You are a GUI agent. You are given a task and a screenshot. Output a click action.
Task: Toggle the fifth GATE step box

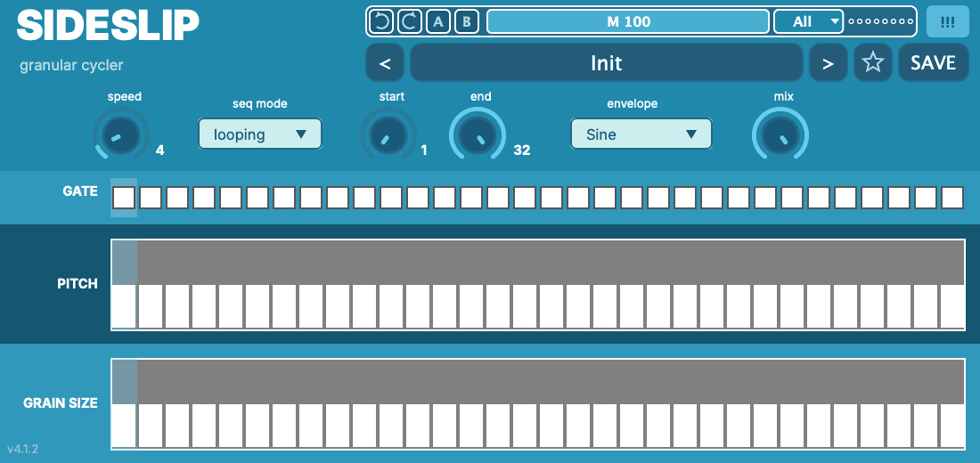tap(231, 198)
